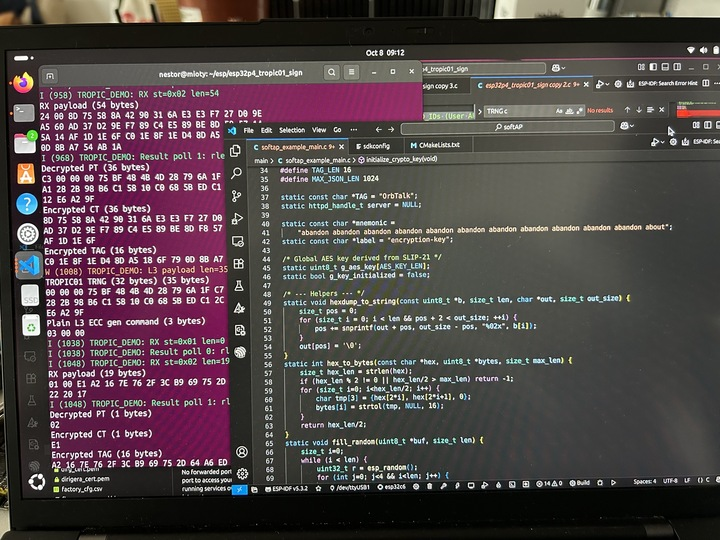This screenshot has height=540, width=720.
Task: Click ESP-IDF: Search Error Hint in back window
Action: coord(668,83)
